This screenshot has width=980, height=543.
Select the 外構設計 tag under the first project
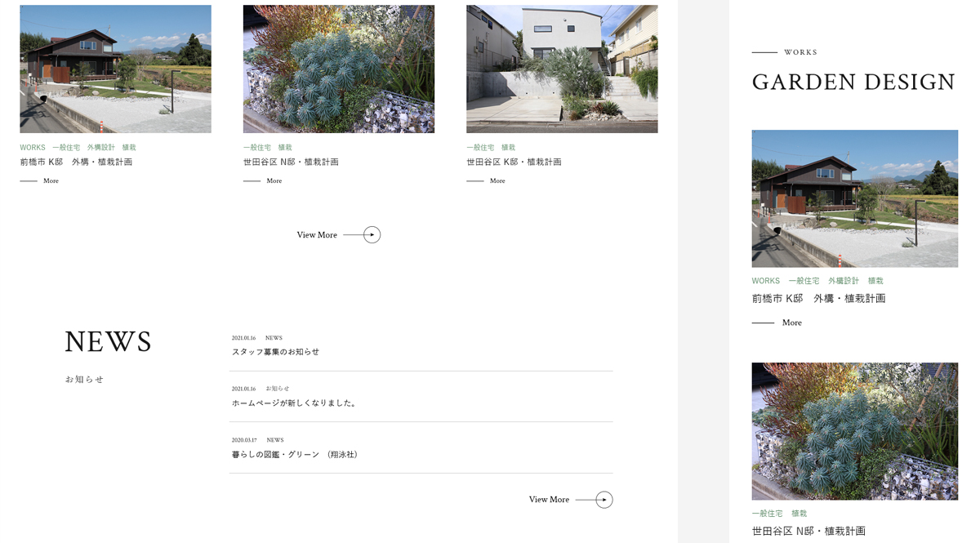pyautogui.click(x=101, y=148)
